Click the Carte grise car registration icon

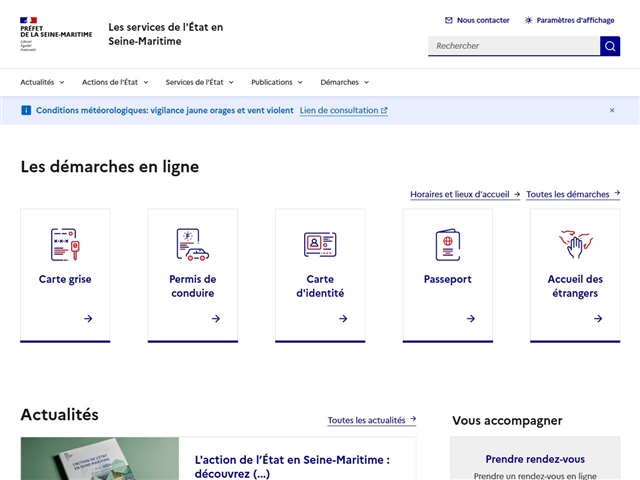[x=65, y=244]
